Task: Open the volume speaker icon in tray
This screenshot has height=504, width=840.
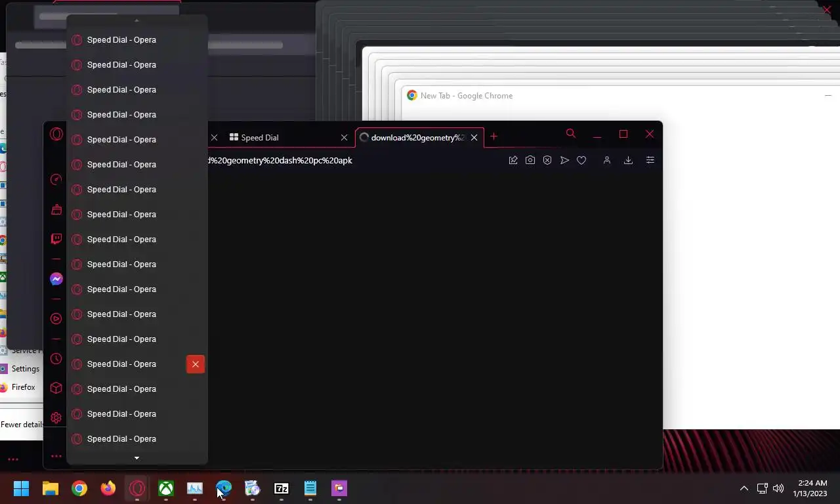Action: point(778,488)
